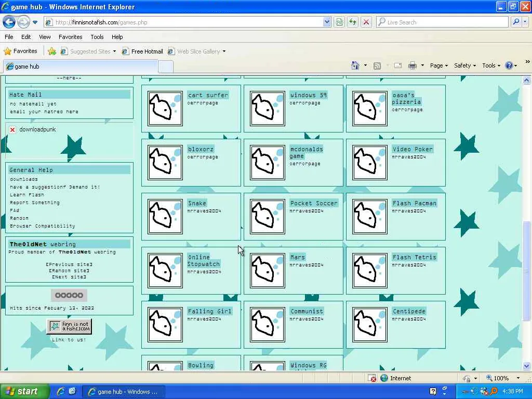Open the Safety command menu

click(465, 65)
